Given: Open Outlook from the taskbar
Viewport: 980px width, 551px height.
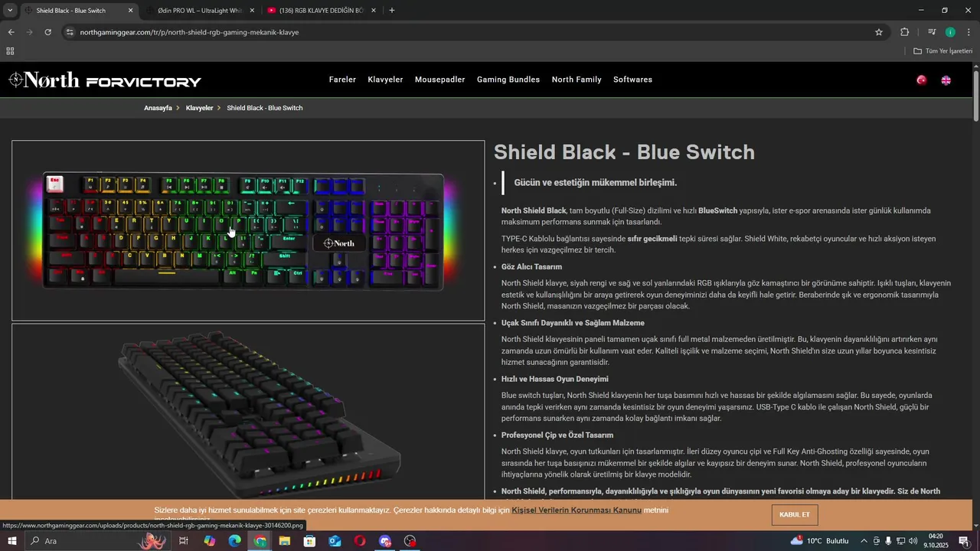Looking at the screenshot, I should click(335, 541).
